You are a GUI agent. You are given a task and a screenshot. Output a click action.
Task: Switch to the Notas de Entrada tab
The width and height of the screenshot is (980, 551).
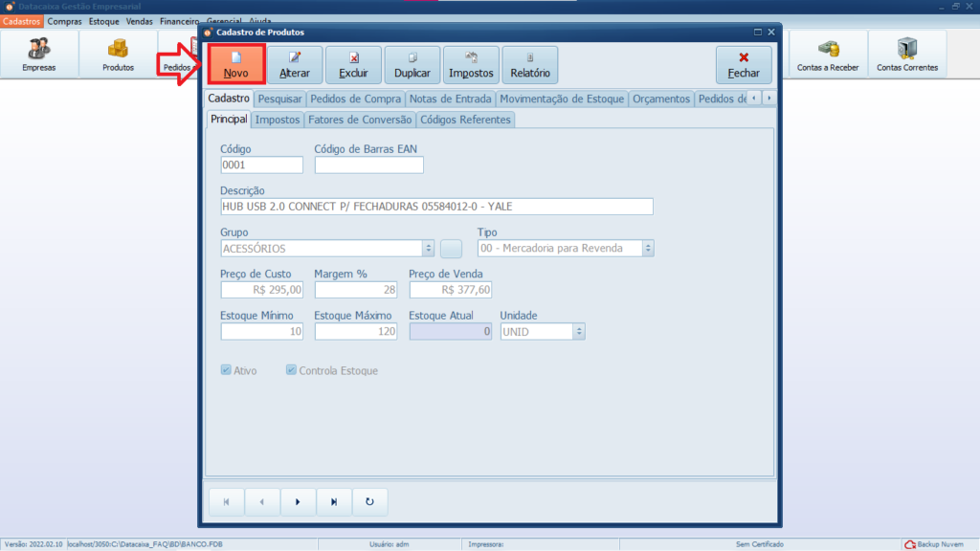(x=450, y=99)
